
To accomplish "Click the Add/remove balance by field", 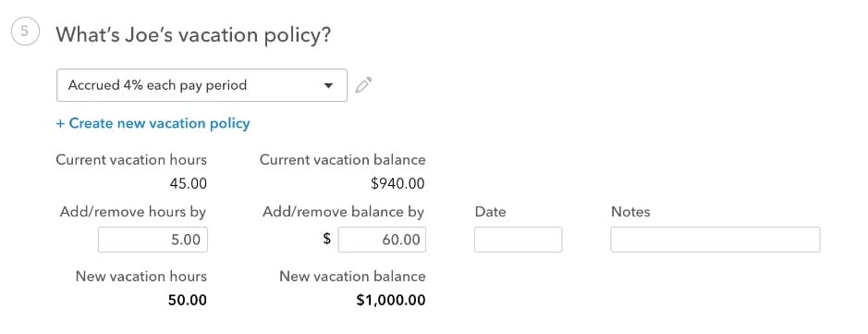I will 382,240.
